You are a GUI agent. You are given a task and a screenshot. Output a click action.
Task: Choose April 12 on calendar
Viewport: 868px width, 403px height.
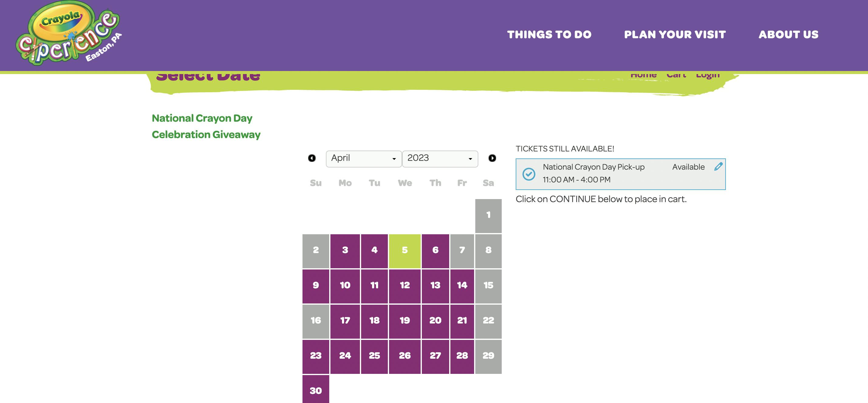(x=405, y=286)
